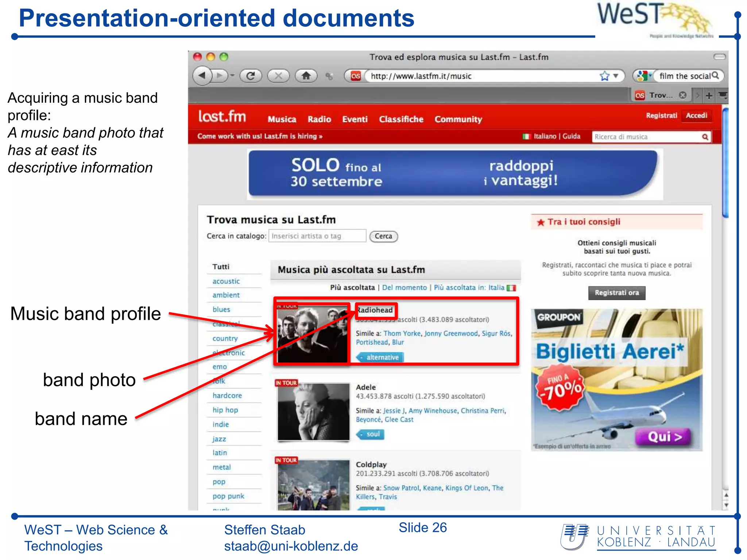Screen dimensions: 747x560
Task: Click the Registrati link in header
Action: coord(661,116)
